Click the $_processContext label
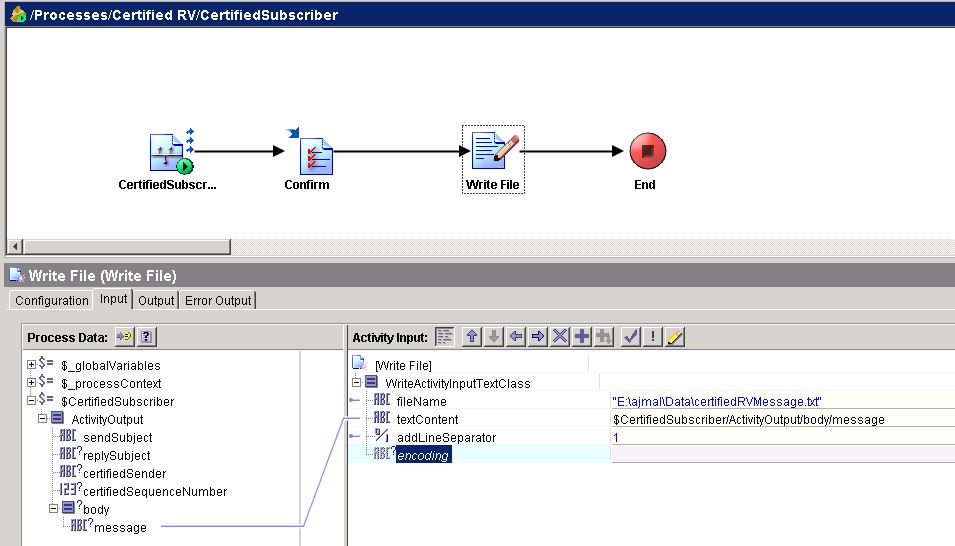 111,383
